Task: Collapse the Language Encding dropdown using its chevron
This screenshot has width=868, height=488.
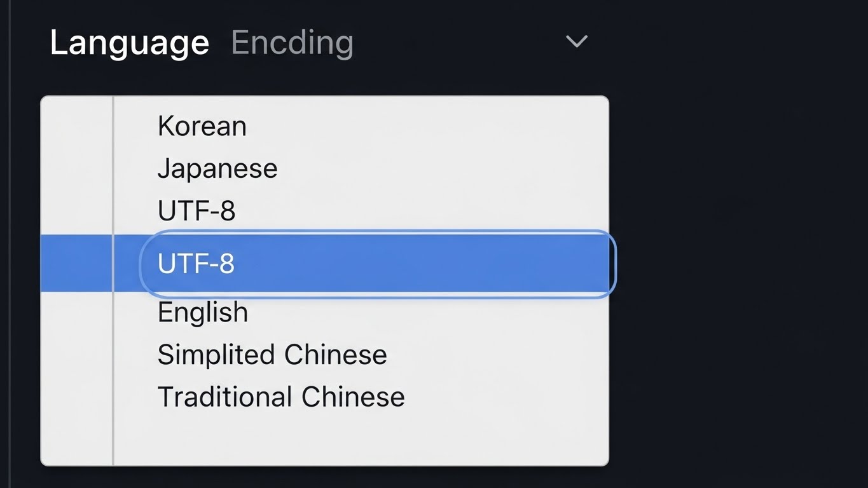Action: click(x=577, y=42)
